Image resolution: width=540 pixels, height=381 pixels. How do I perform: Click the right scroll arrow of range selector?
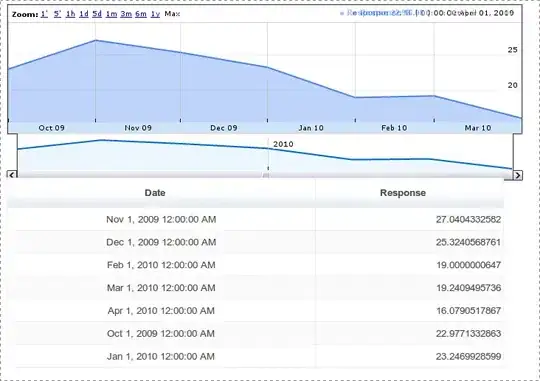(518, 175)
